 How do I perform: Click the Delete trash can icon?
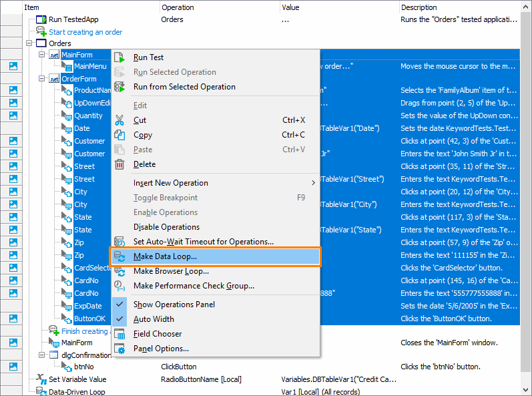click(120, 164)
